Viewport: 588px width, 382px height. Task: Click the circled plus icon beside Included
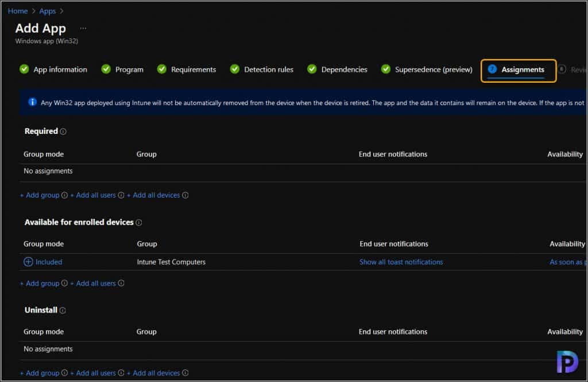[x=28, y=262]
